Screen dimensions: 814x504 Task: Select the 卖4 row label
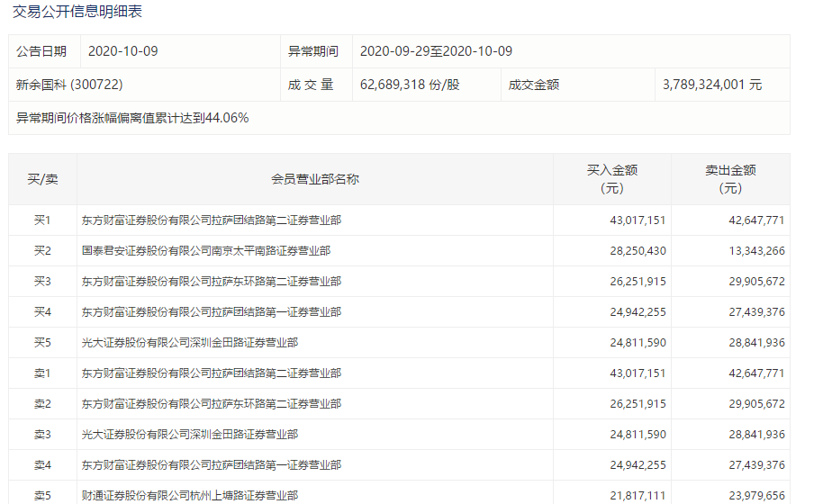42,465
